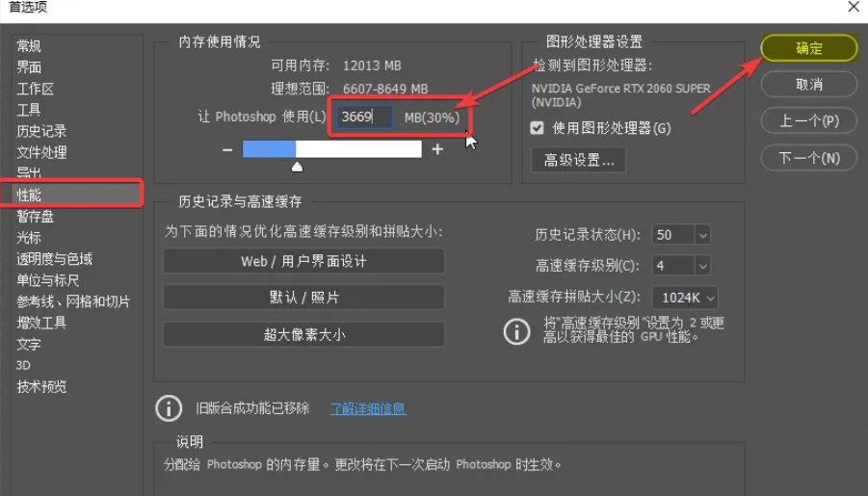868x496 pixels.
Task: Click the minus icon beside memory slider
Action: tap(227, 149)
